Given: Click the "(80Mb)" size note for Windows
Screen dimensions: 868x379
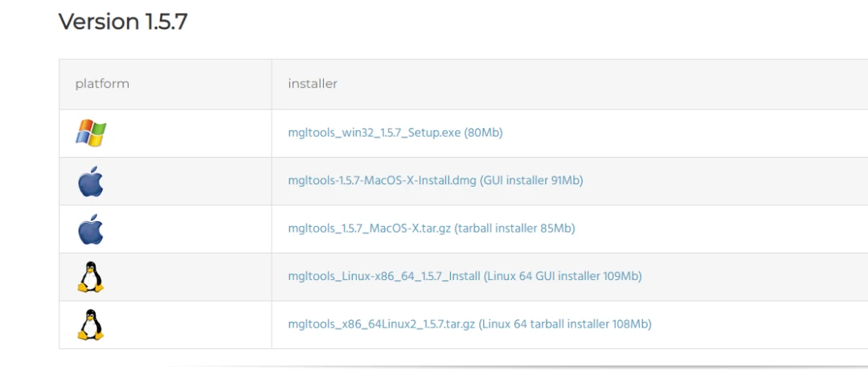Looking at the screenshot, I should [484, 133].
